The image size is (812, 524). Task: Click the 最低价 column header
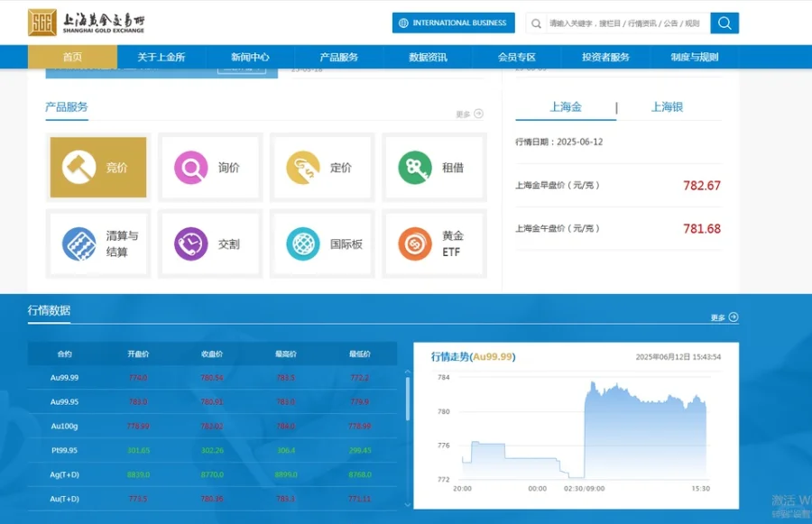point(360,354)
